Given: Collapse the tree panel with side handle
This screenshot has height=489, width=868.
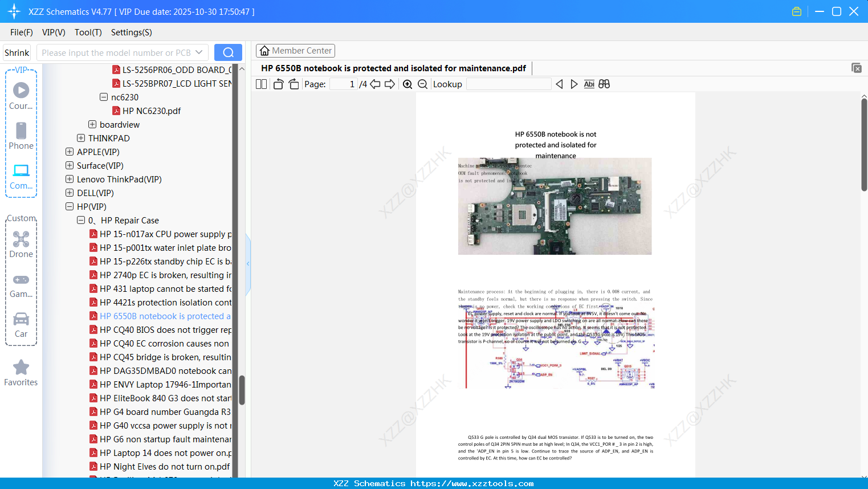Looking at the screenshot, I should [248, 264].
